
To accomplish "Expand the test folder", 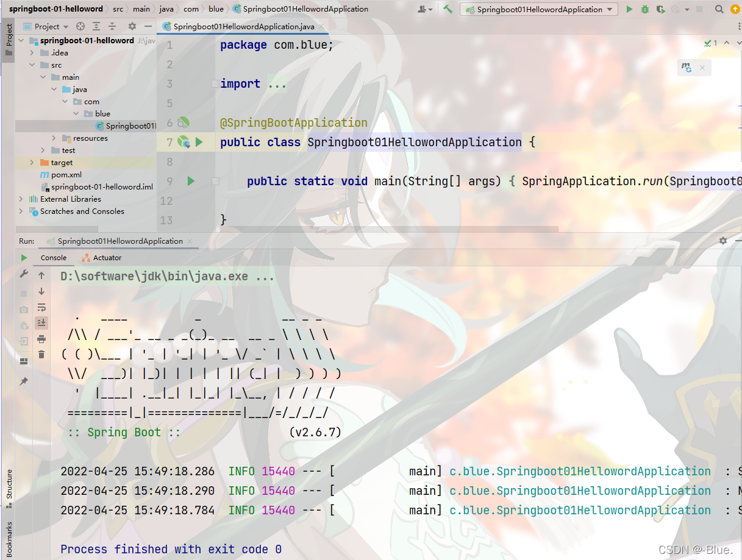I will tap(44, 151).
